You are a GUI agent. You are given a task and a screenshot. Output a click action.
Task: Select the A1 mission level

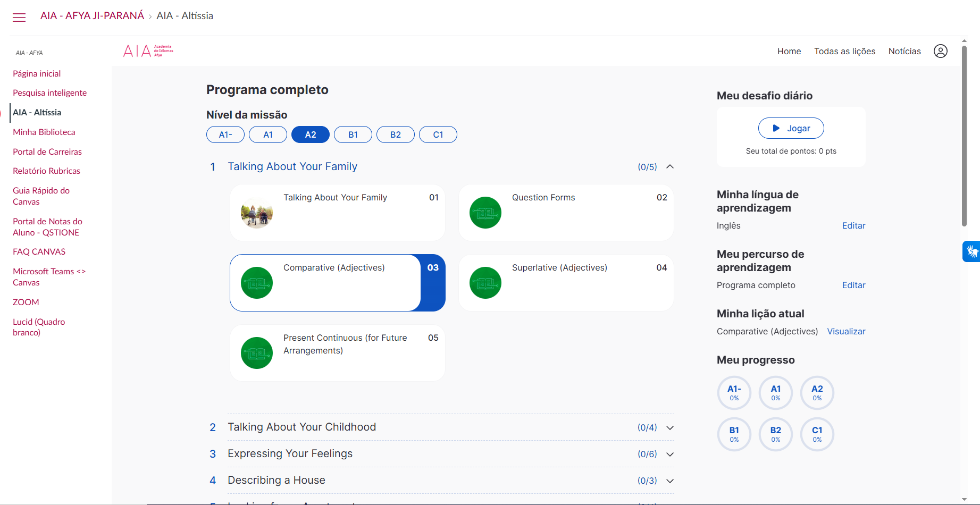click(268, 134)
